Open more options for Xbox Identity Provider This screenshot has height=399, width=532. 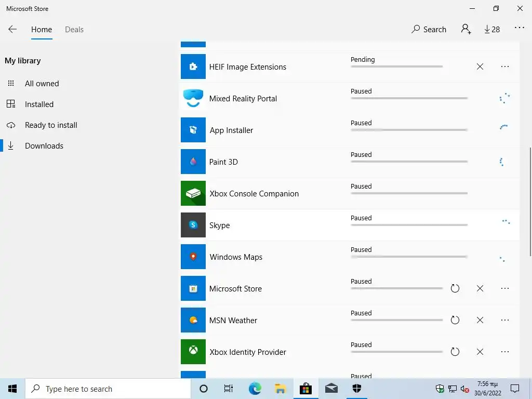click(505, 352)
